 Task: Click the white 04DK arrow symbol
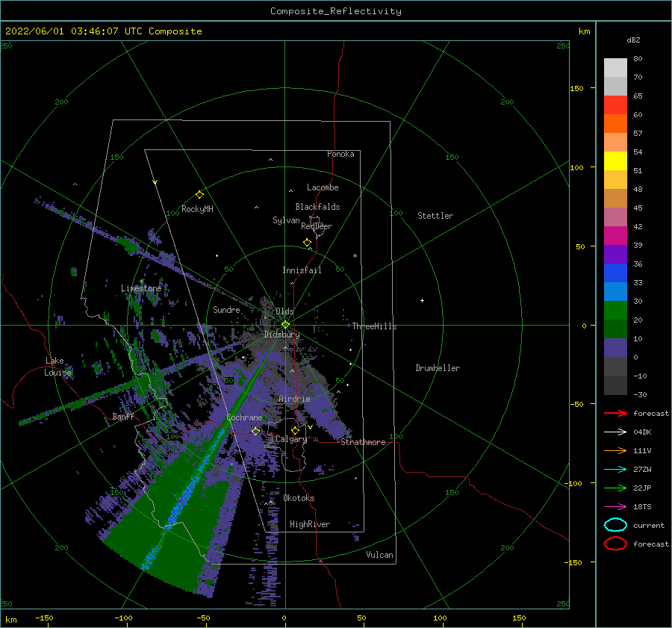click(615, 432)
